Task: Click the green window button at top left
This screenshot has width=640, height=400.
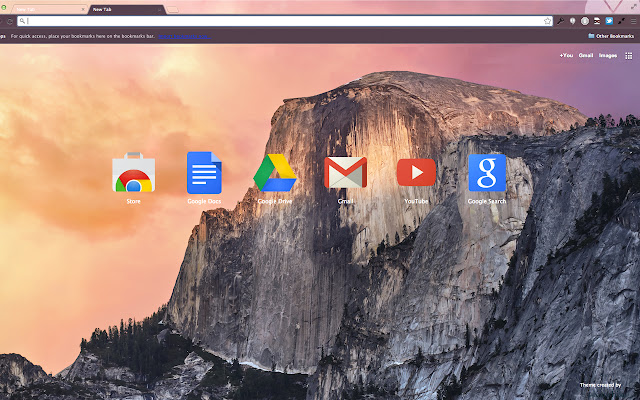Action: click(3, 7)
